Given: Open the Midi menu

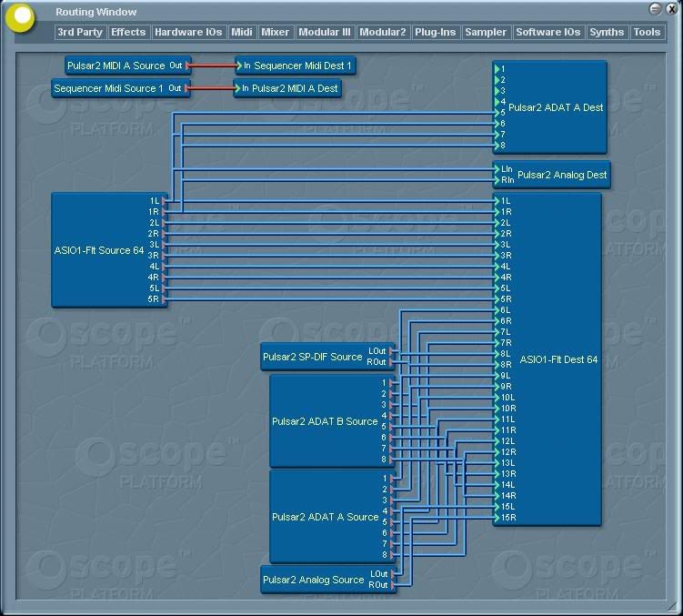Looking at the screenshot, I should tap(241, 32).
